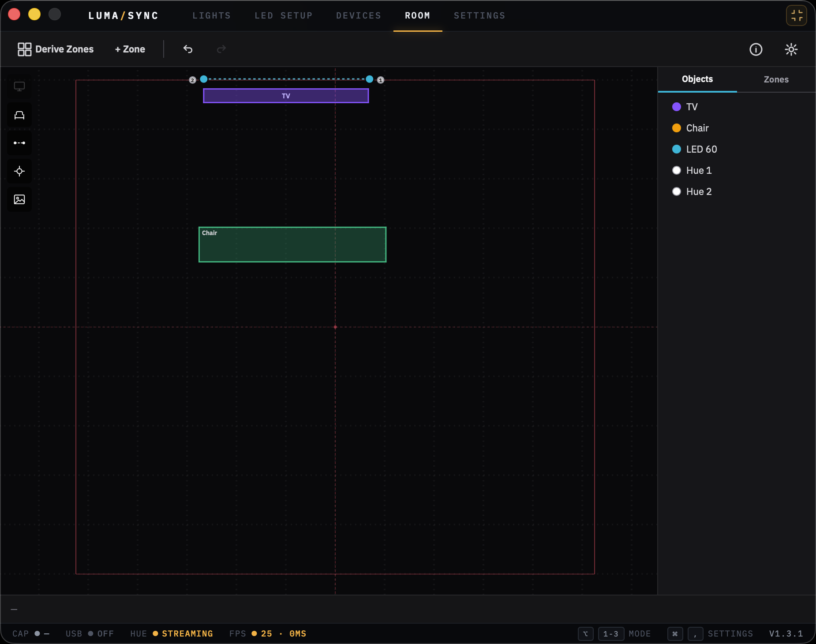
Task: Select the LED strip tool
Action: (19, 143)
